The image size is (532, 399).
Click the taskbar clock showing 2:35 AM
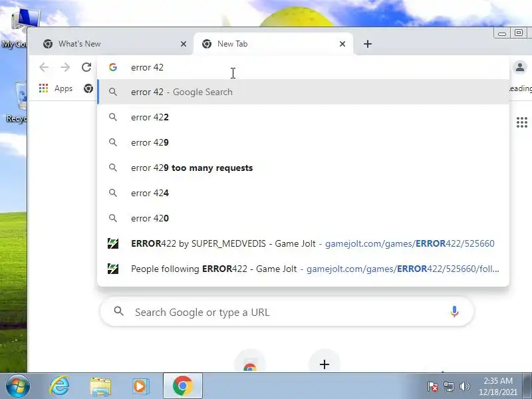[x=497, y=386]
